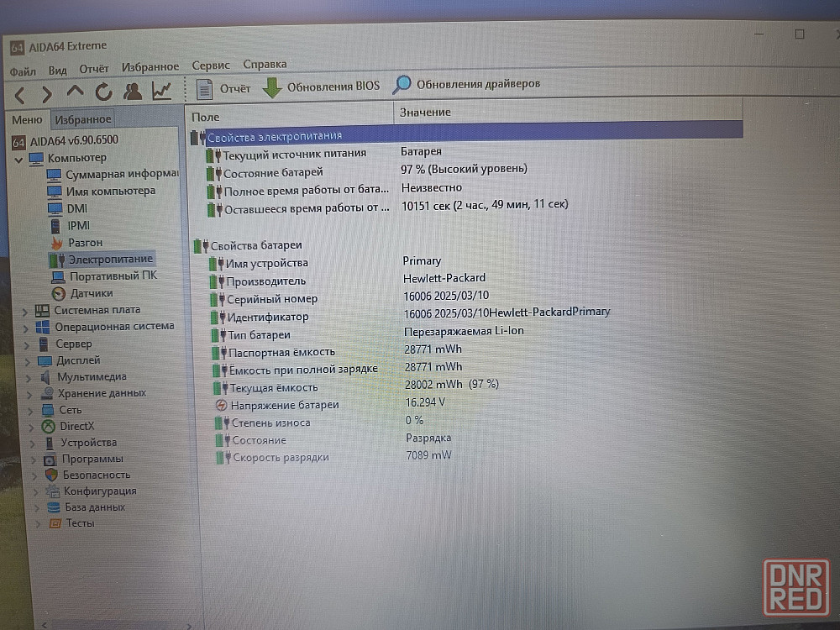The height and width of the screenshot is (630, 840).
Task: Click the Значение column header
Action: (x=569, y=112)
